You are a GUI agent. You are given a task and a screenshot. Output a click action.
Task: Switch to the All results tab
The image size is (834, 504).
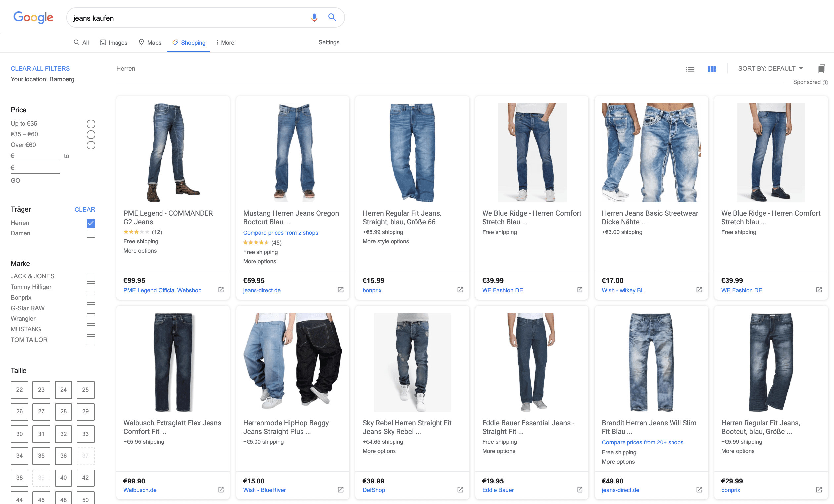81,43
